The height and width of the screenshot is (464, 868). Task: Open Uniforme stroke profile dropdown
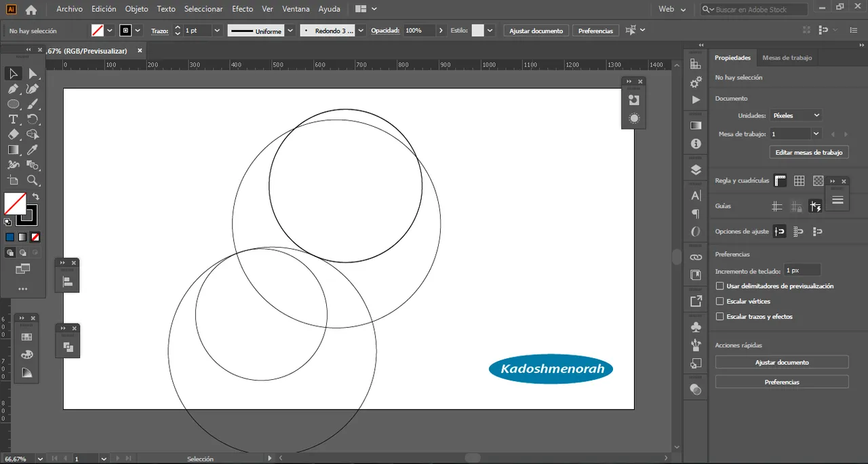[x=290, y=31]
